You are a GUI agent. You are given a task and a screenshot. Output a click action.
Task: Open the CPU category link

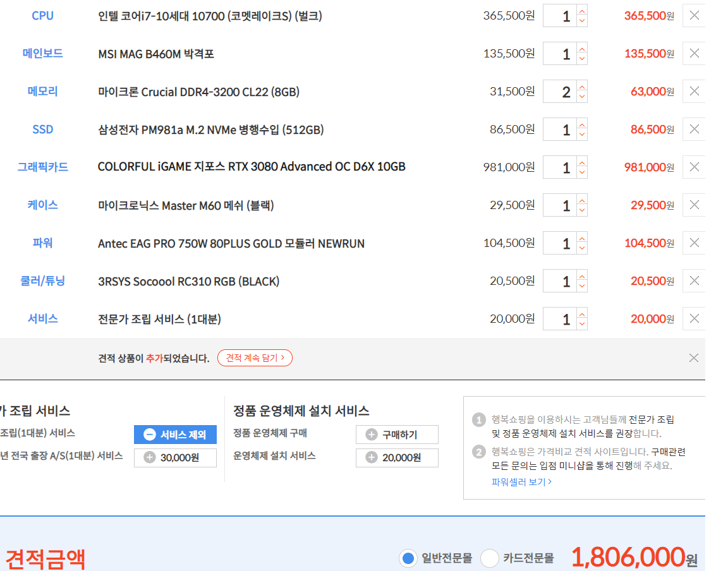(42, 16)
